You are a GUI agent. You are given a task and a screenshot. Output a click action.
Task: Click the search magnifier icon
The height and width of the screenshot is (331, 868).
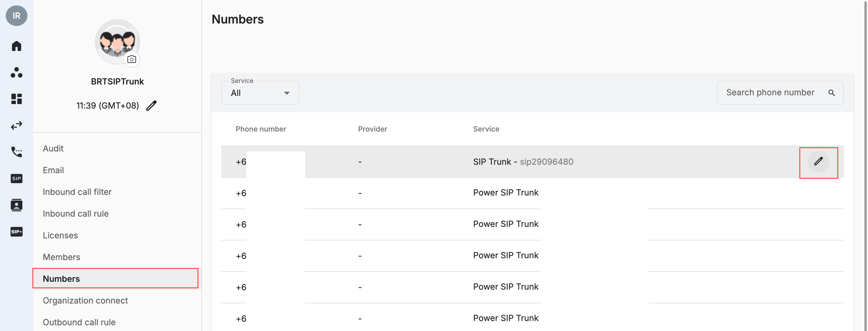click(x=831, y=93)
